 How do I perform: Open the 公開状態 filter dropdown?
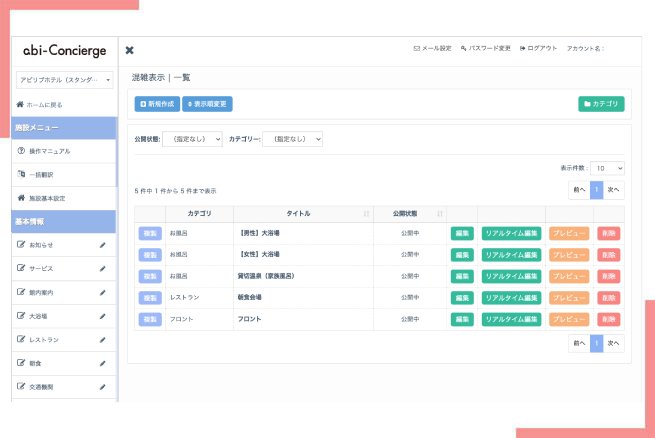192,139
